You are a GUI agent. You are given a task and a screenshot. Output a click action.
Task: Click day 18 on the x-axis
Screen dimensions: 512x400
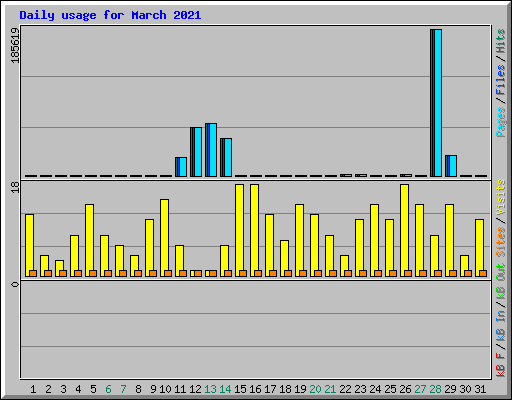[x=285, y=389]
